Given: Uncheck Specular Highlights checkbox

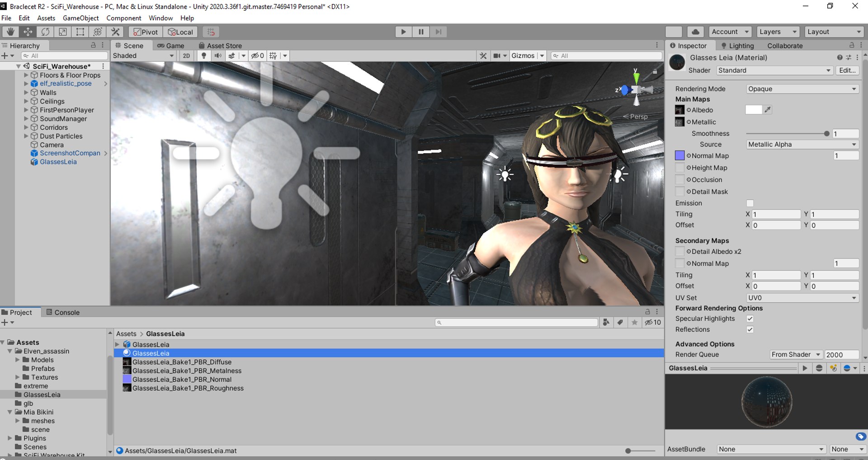Looking at the screenshot, I should (x=750, y=319).
